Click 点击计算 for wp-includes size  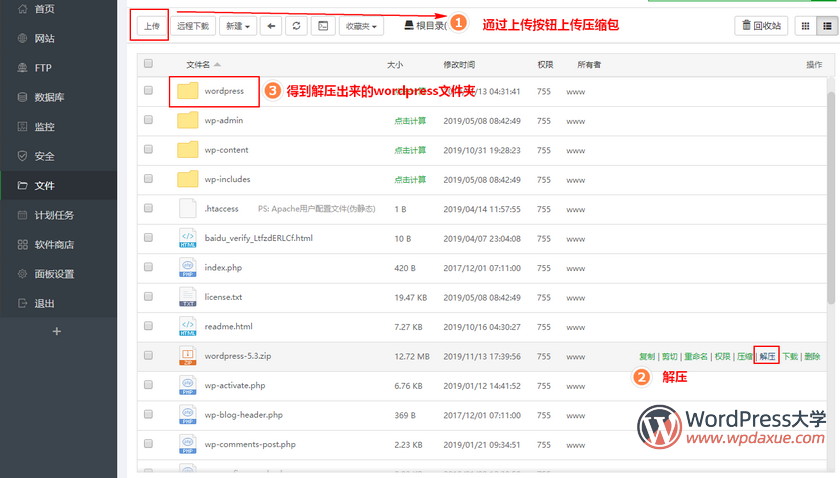410,180
